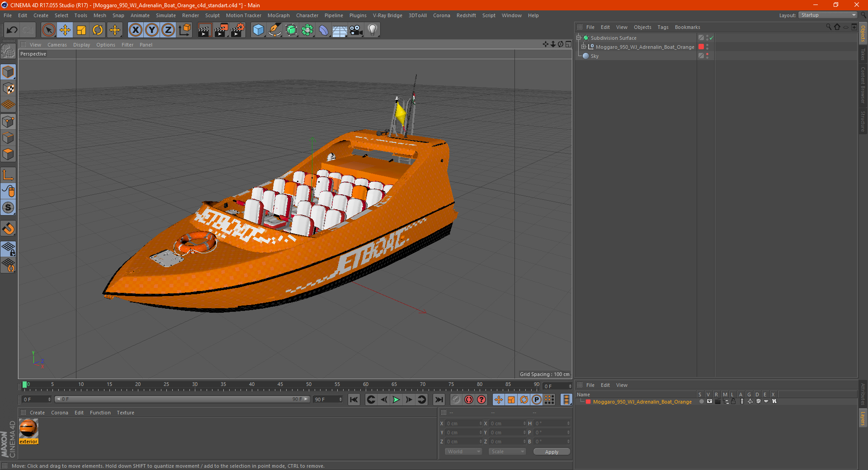Select the Rotate tool in top toolbar
The height and width of the screenshot is (470, 868).
click(98, 30)
